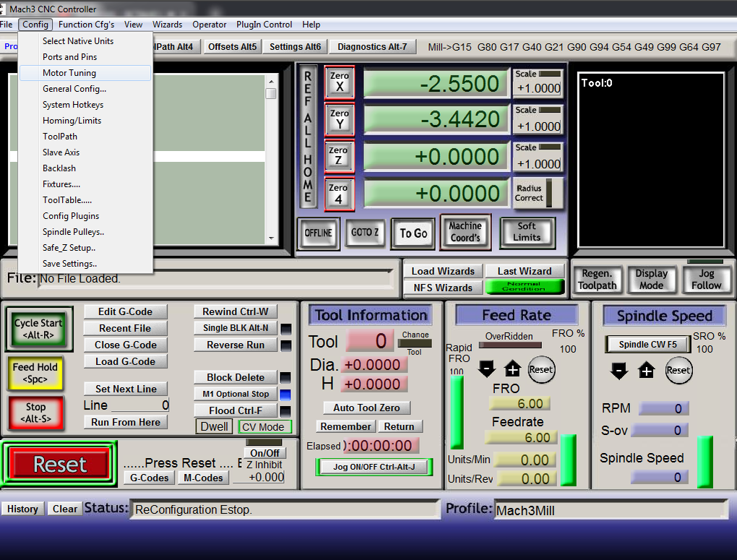Screen dimensions: 737x560
Task: Switch to Diagnostics Alt-7 tab
Action: (372, 46)
